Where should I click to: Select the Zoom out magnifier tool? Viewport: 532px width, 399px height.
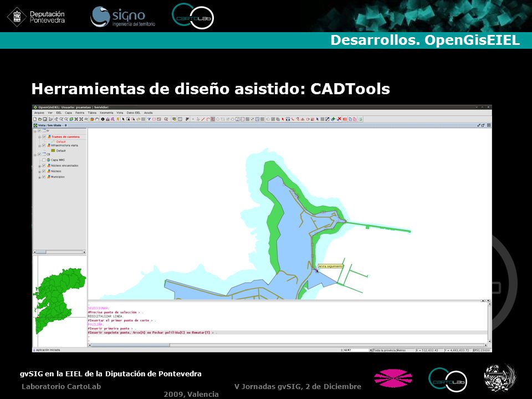(66, 119)
